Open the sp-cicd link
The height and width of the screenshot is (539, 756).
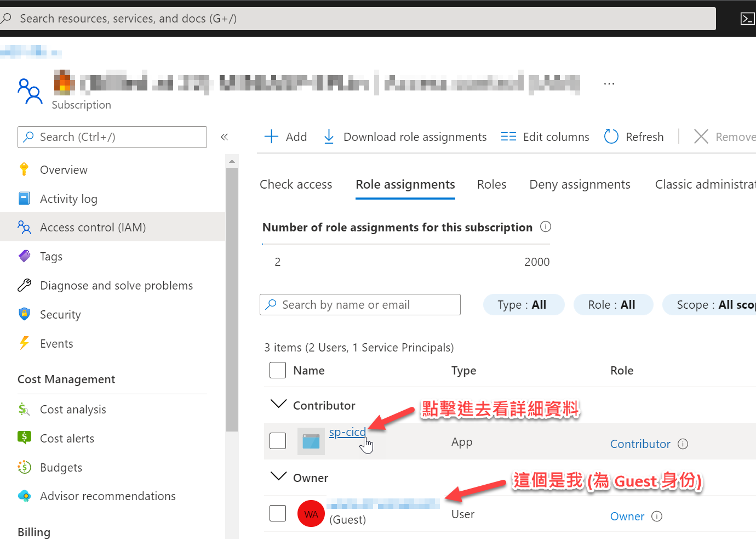point(347,432)
